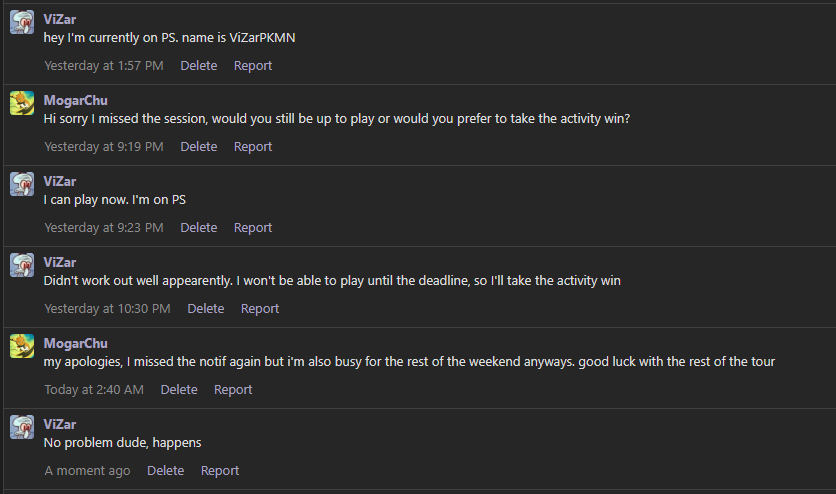
Task: Delete the 'I can play now' message
Action: coord(199,228)
